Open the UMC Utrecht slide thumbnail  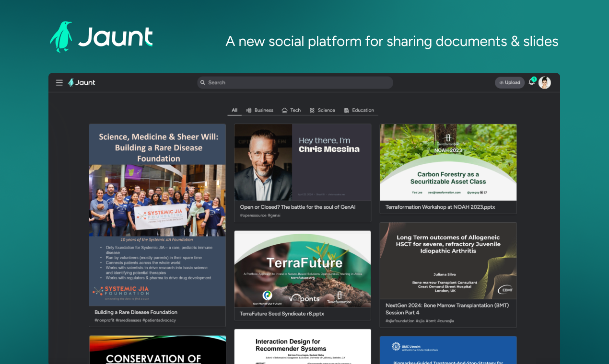coord(448,350)
